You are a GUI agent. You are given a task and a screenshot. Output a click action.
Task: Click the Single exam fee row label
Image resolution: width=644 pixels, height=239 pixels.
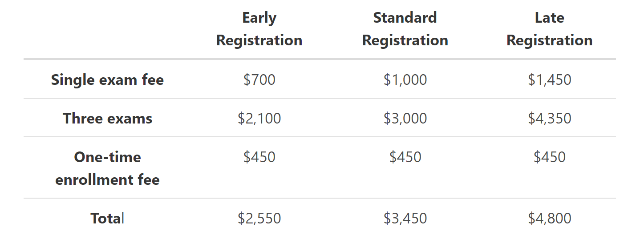point(107,80)
